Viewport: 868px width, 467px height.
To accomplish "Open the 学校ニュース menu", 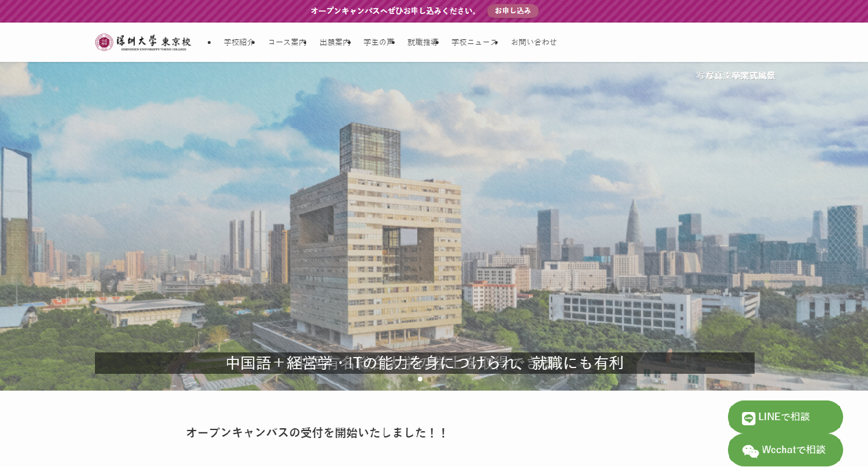I will pos(474,42).
